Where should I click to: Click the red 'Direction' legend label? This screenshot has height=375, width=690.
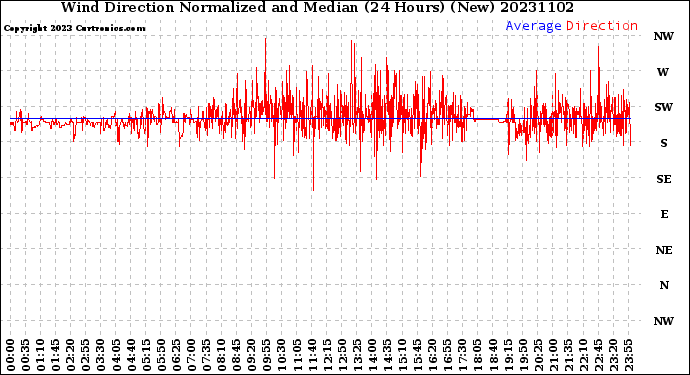(602, 26)
